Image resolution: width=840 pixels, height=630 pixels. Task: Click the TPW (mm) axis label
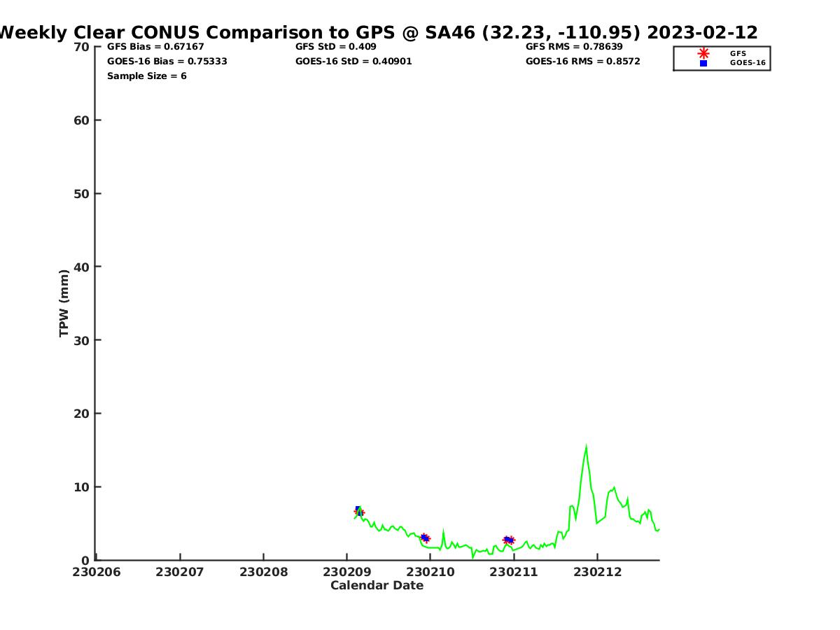64,303
